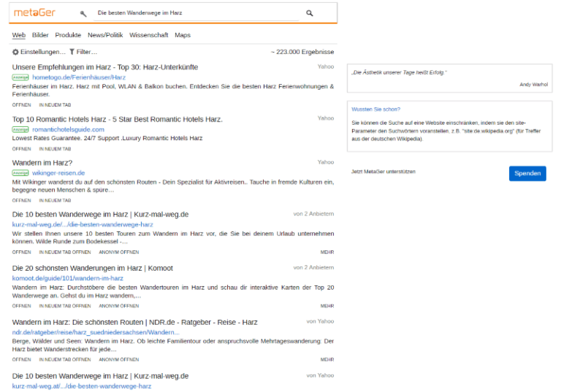Screen dimensions: 561x392
Task: Click ÖFFNEN under the Komoot result
Action: click(21, 306)
